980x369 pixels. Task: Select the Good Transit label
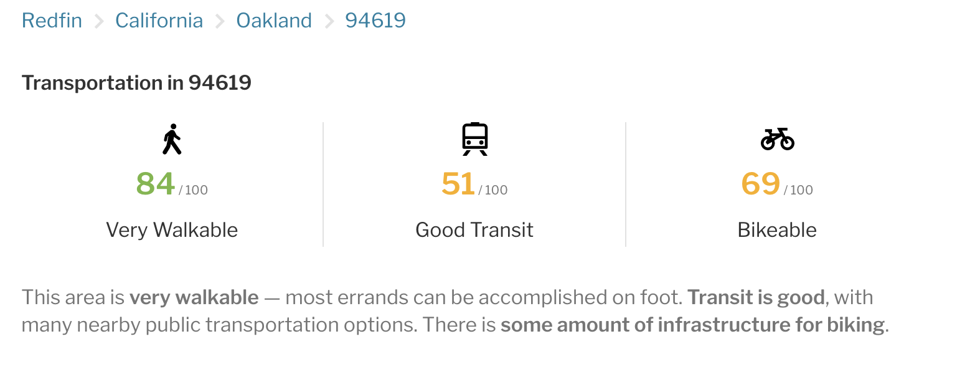(474, 230)
